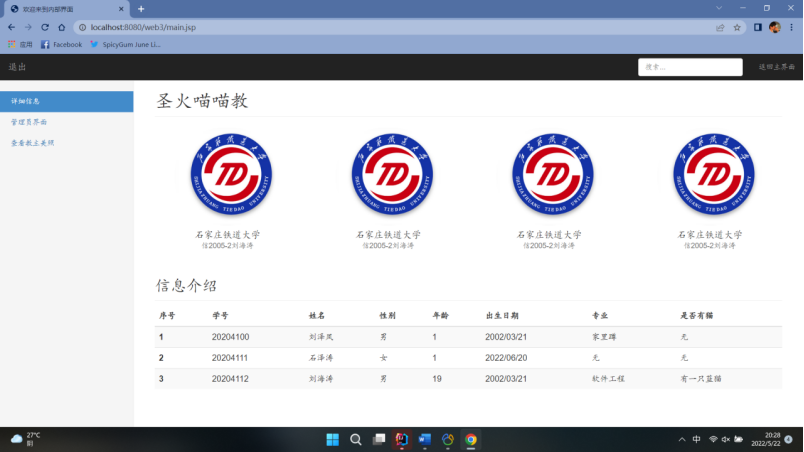Click the 姓名 column header

(x=317, y=316)
